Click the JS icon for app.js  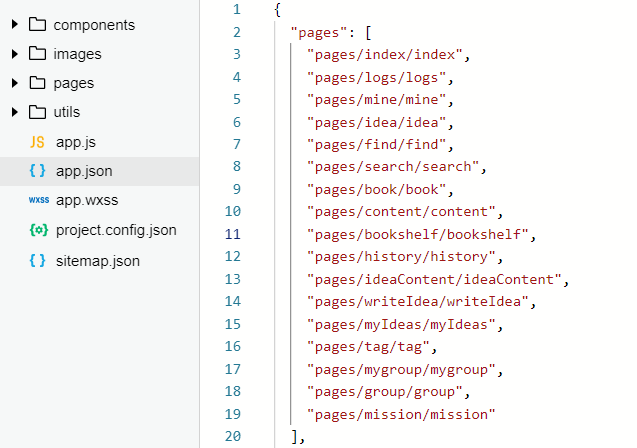pos(38,142)
